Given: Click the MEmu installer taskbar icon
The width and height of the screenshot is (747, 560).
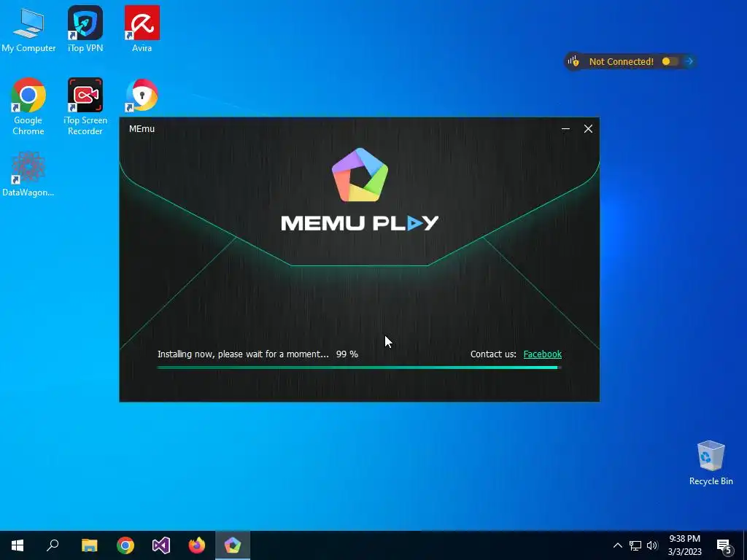Looking at the screenshot, I should [233, 545].
